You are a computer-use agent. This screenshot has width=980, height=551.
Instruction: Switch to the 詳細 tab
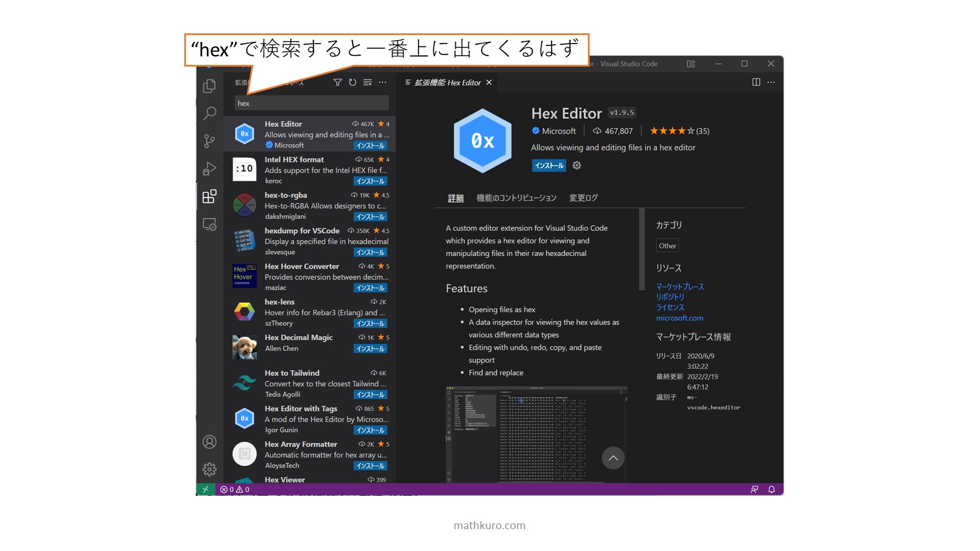(456, 198)
